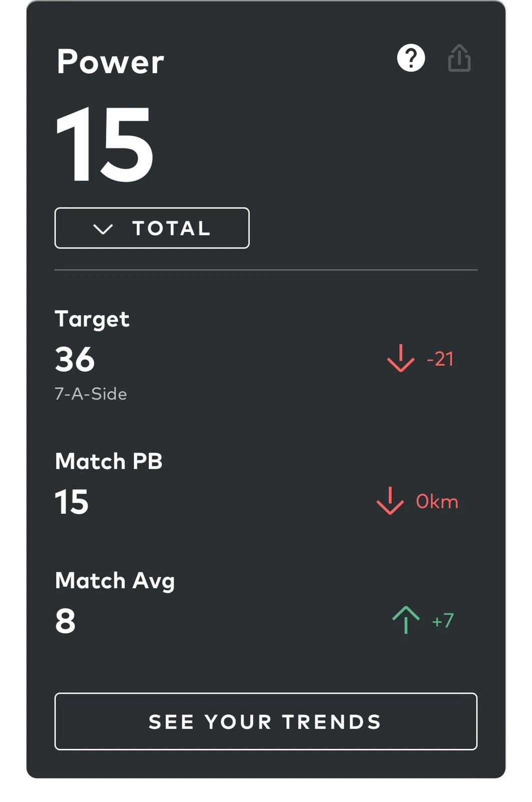Tap the Target value 36
This screenshot has height=802, width=532.
tap(75, 359)
